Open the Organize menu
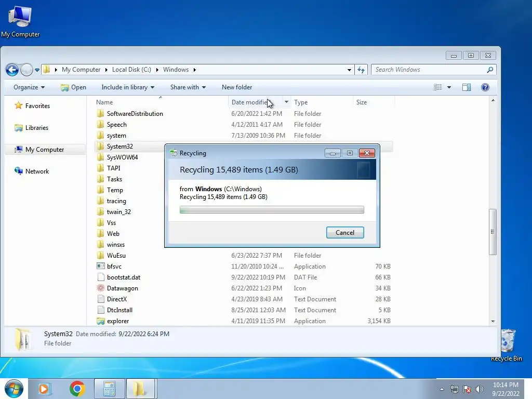Image resolution: width=532 pixels, height=399 pixels. pyautogui.click(x=29, y=87)
